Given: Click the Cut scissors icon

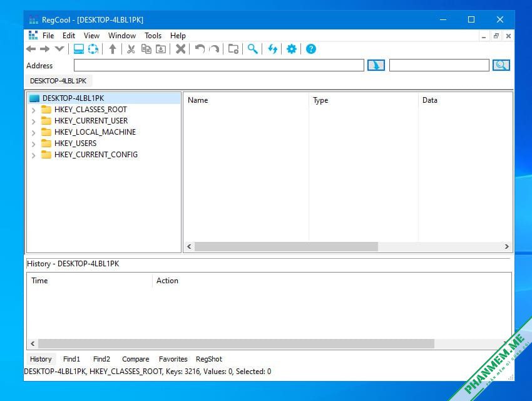Looking at the screenshot, I should click(131, 49).
